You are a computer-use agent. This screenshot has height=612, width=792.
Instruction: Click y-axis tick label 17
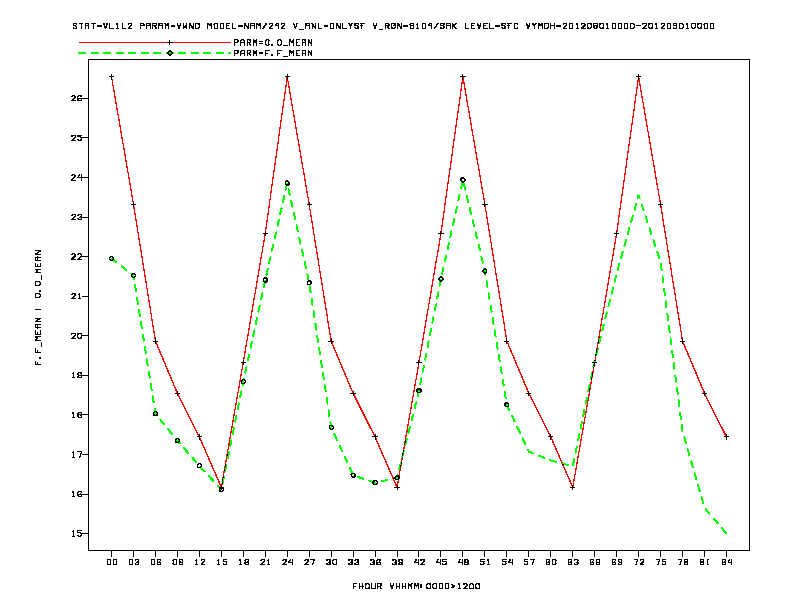[77, 454]
